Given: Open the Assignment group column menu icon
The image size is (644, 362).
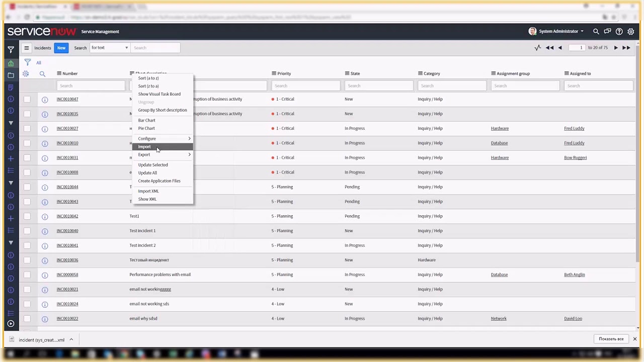Looking at the screenshot, I should point(493,73).
